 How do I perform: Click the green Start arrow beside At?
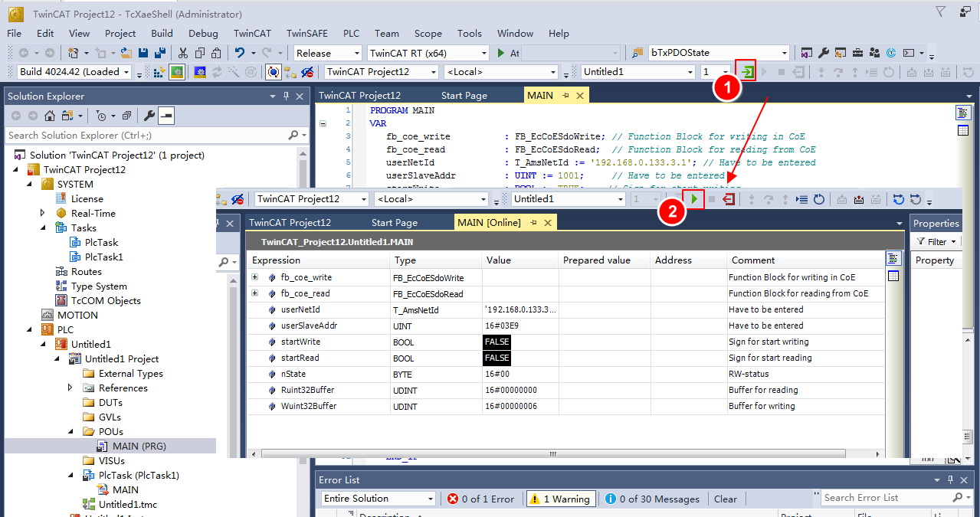tap(500, 53)
